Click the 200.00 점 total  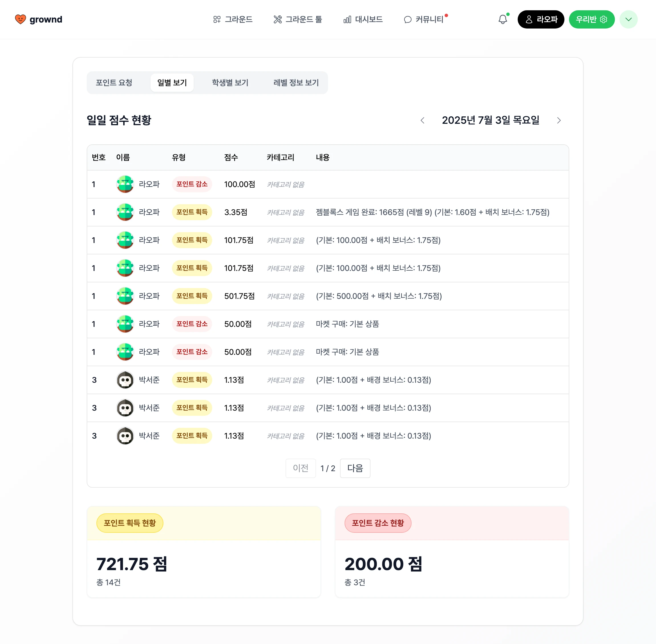click(383, 564)
